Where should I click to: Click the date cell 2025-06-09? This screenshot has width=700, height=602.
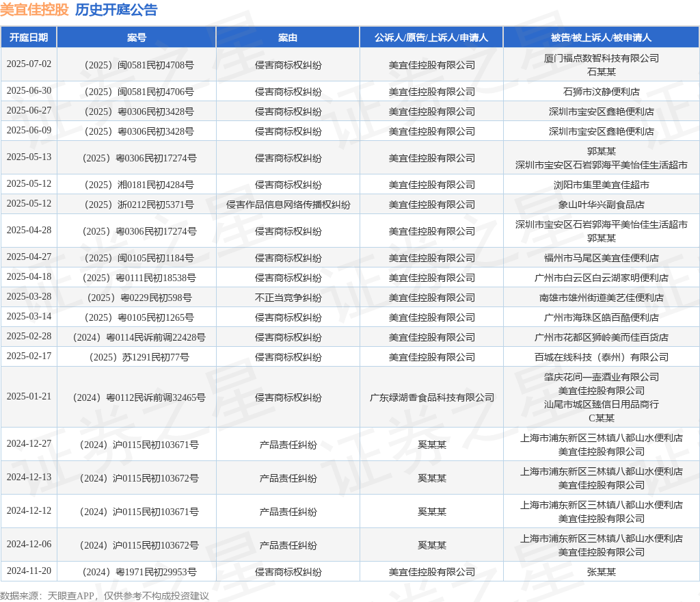[29, 131]
